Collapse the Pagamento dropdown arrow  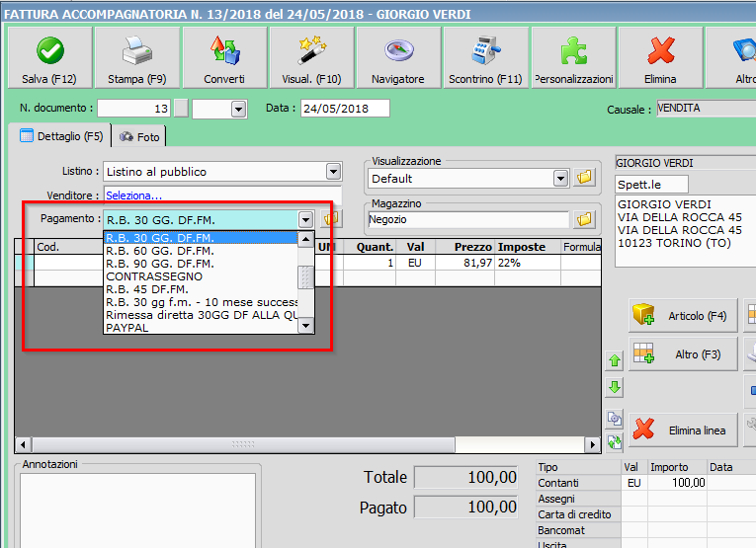tap(305, 220)
